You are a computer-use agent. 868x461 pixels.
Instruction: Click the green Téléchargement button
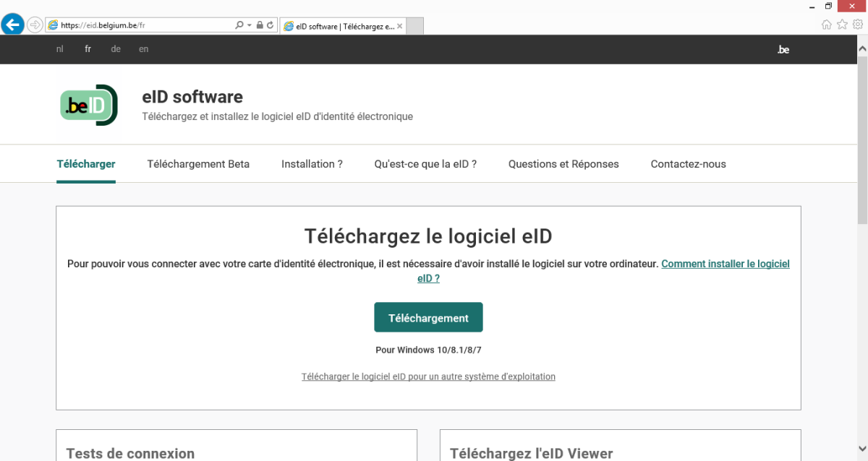point(428,317)
